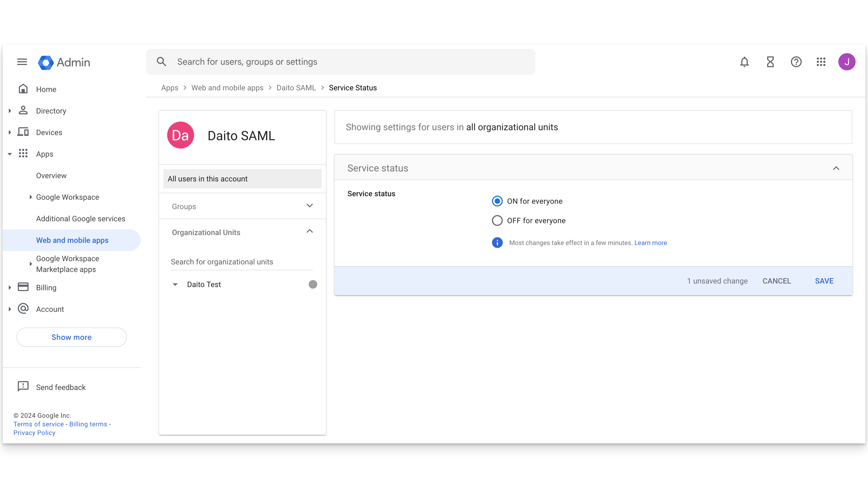Click the Billing card icon
The image size is (868, 488).
click(23, 287)
